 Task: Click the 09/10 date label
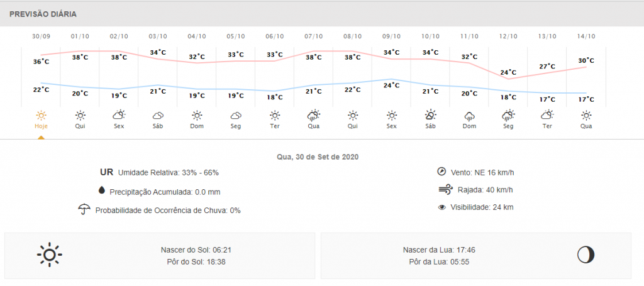(x=392, y=36)
